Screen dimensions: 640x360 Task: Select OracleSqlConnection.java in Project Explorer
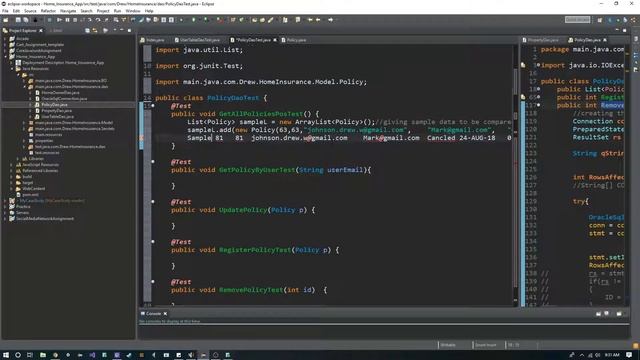coord(64,99)
